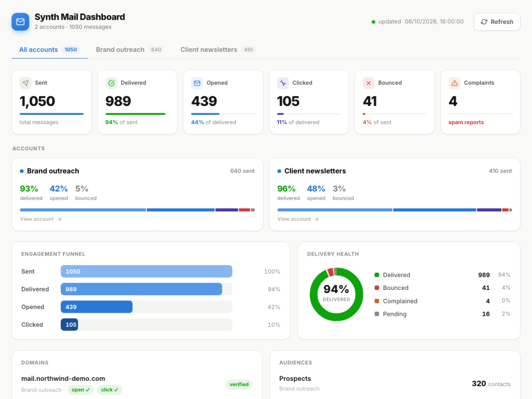
Task: Click the Opened 439 funnel bar
Action: click(x=96, y=307)
